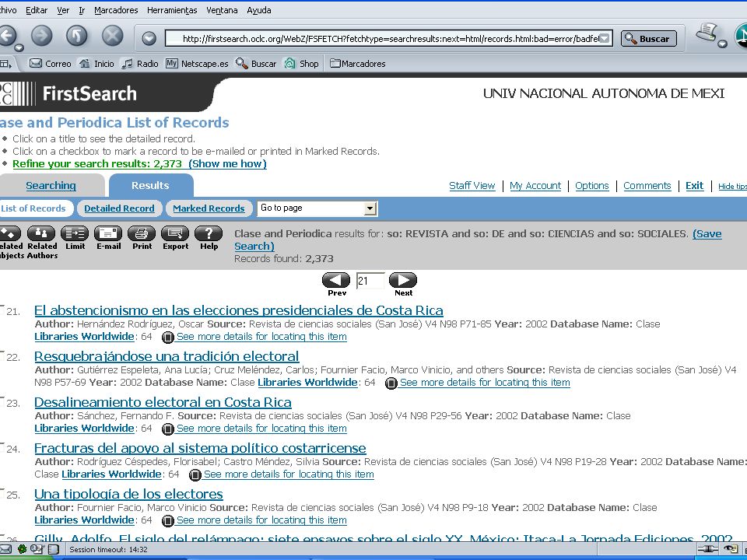Open the Shop toolbar shortcut
The height and width of the screenshot is (560, 747).
301,63
